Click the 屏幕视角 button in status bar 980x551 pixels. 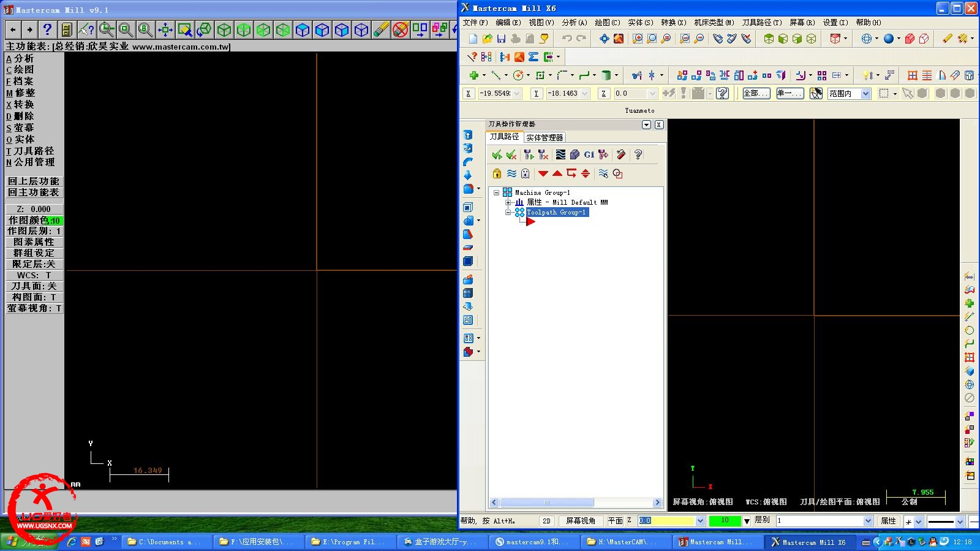point(581,521)
